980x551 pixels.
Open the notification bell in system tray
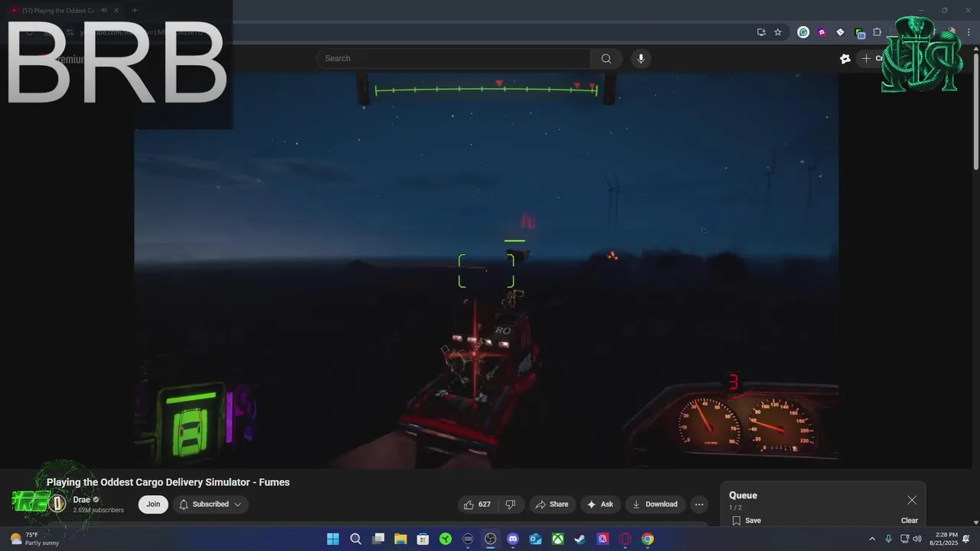pos(966,539)
